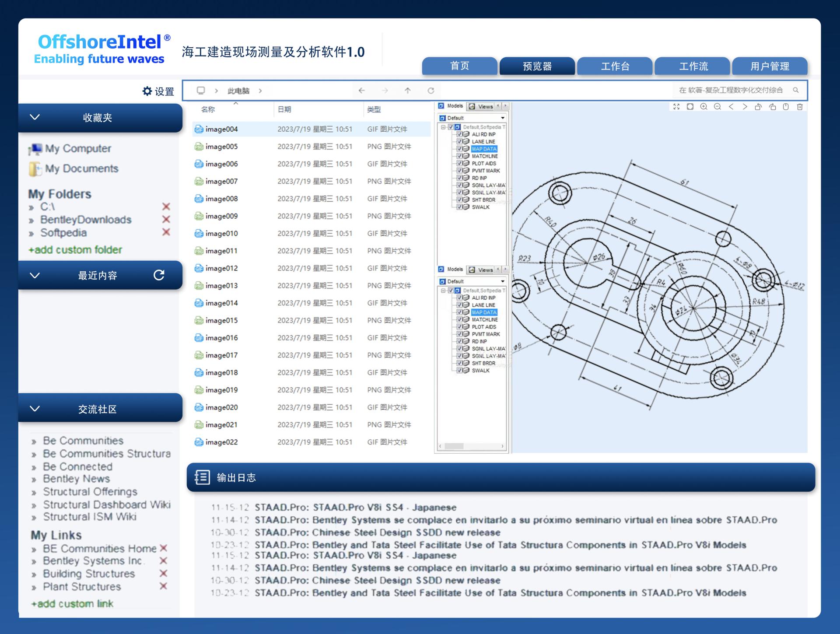Screen dimensions: 840x634
Task: Click the back arrow in the address bar
Action: [362, 91]
